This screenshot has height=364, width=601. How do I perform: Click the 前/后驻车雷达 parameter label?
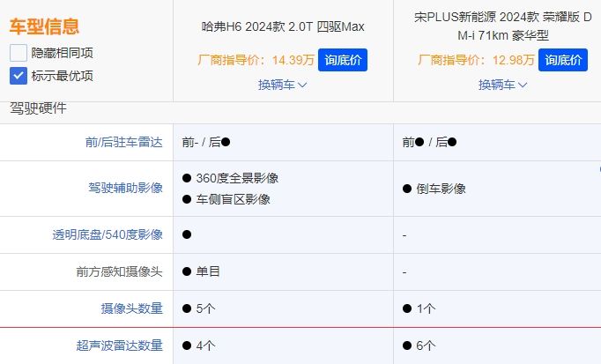(123, 142)
